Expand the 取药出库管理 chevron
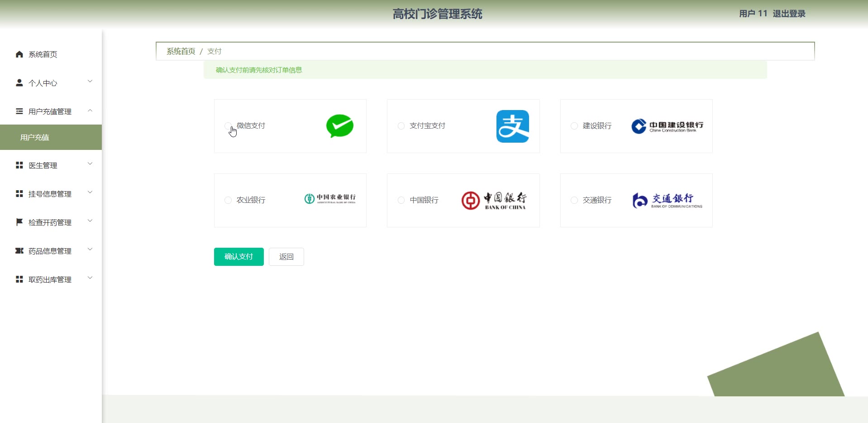 90,278
